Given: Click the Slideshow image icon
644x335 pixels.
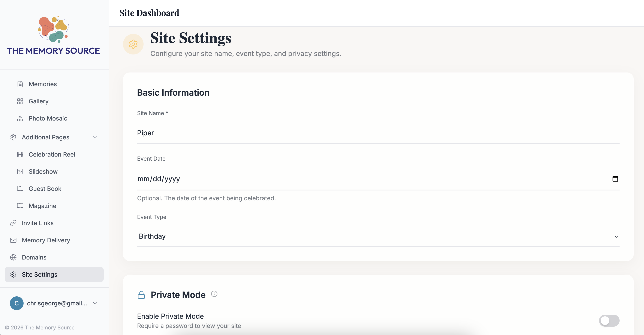Looking at the screenshot, I should click(20, 171).
